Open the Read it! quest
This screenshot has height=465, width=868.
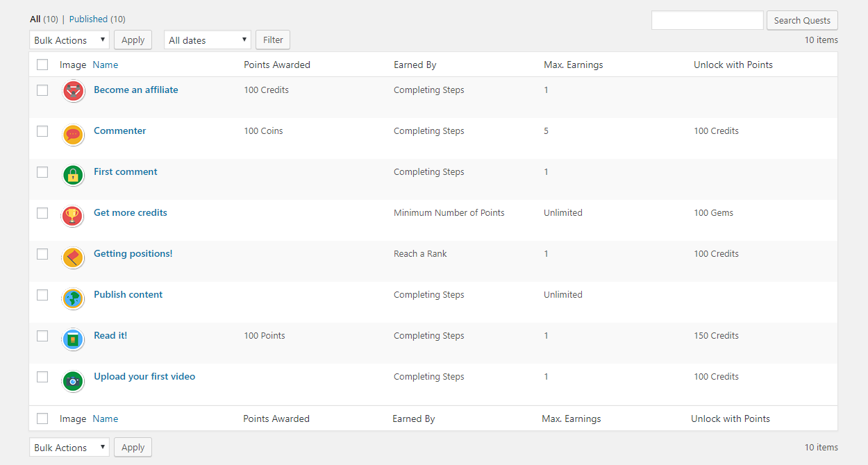(110, 335)
